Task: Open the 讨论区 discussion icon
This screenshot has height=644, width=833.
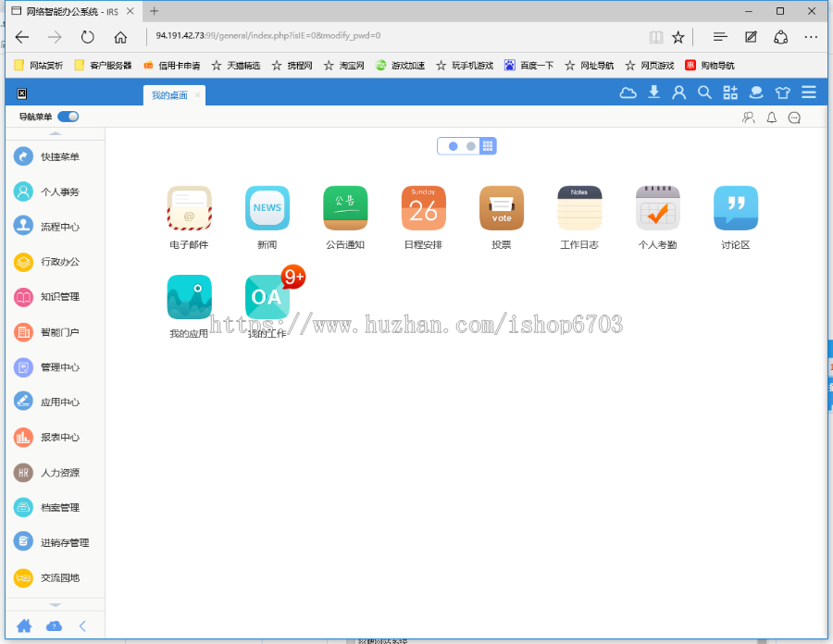Action: (x=736, y=208)
